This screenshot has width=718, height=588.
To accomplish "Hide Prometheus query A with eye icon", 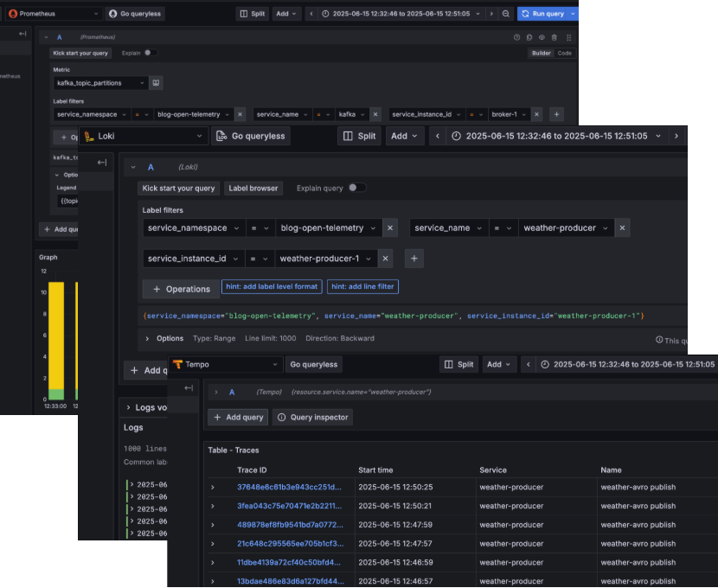I will 542,37.
